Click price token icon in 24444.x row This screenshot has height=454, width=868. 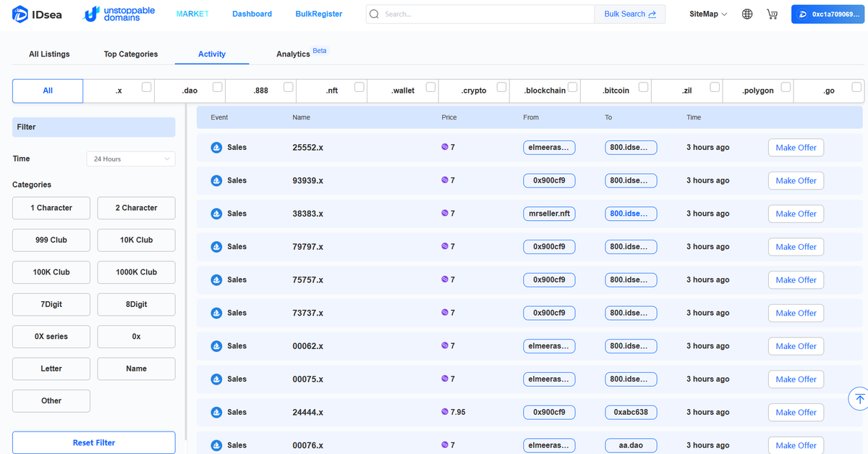point(445,412)
